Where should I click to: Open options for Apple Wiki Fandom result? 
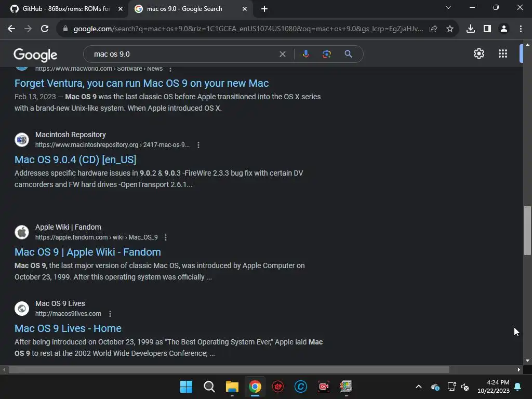click(x=166, y=237)
